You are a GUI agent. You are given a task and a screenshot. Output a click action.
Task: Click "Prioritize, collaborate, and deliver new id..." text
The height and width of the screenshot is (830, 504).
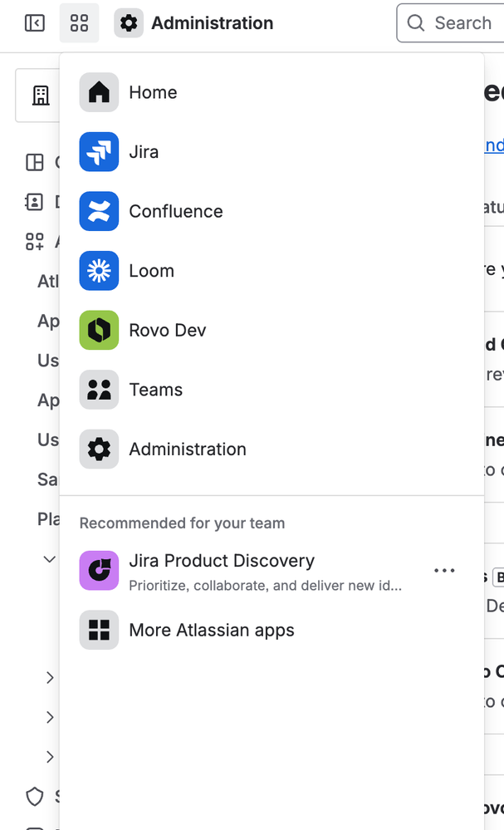coord(266,586)
